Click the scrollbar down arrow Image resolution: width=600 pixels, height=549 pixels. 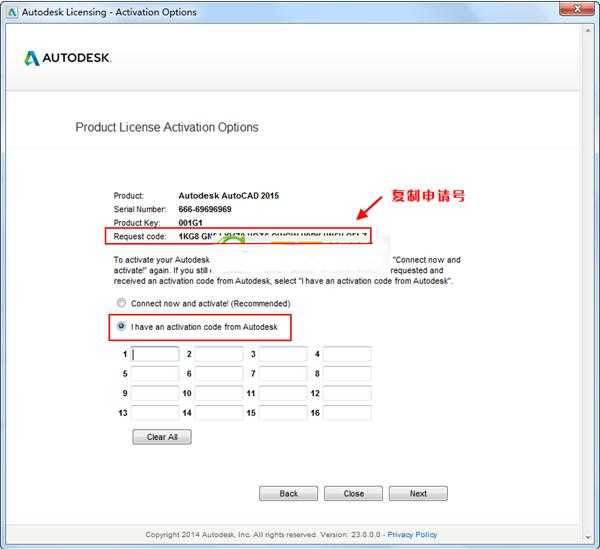pos(588,538)
